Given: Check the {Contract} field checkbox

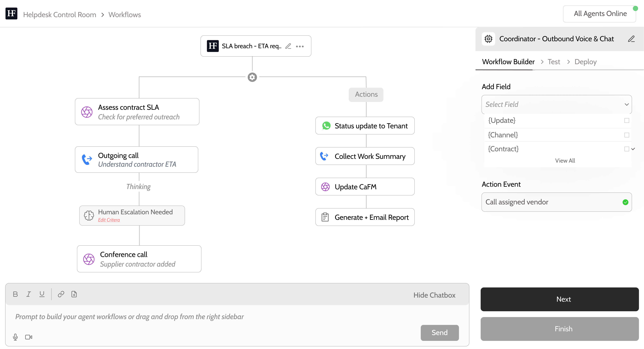Looking at the screenshot, I should (627, 149).
